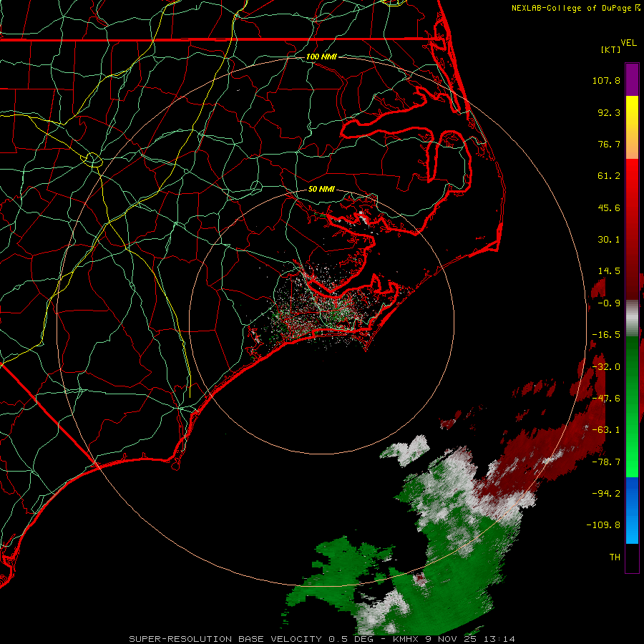Pick the 61.2 legend value
Image resolution: width=644 pixels, height=644 pixels.
click(609, 176)
